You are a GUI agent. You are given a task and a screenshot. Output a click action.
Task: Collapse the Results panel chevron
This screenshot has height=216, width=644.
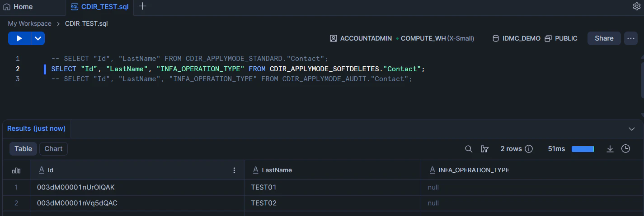(x=632, y=129)
